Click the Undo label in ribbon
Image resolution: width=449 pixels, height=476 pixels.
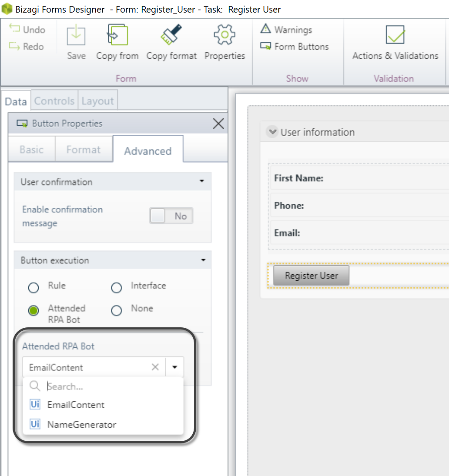coord(34,30)
